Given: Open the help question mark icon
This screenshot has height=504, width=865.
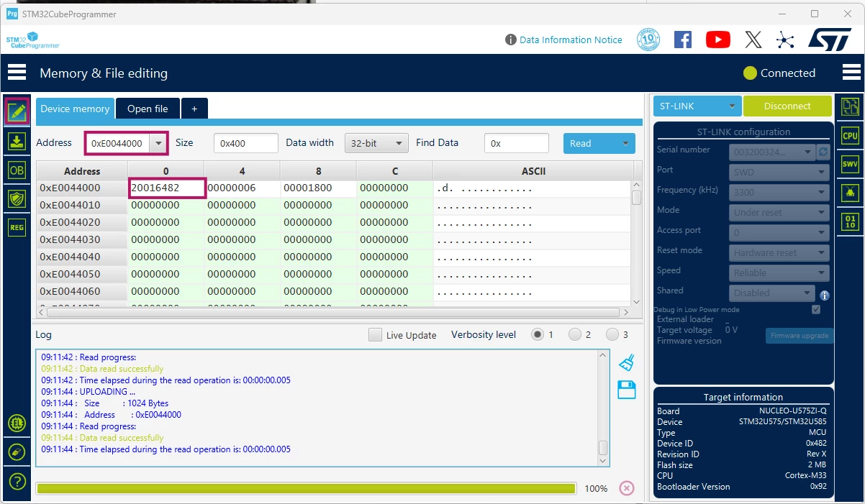Looking at the screenshot, I should pyautogui.click(x=17, y=481).
